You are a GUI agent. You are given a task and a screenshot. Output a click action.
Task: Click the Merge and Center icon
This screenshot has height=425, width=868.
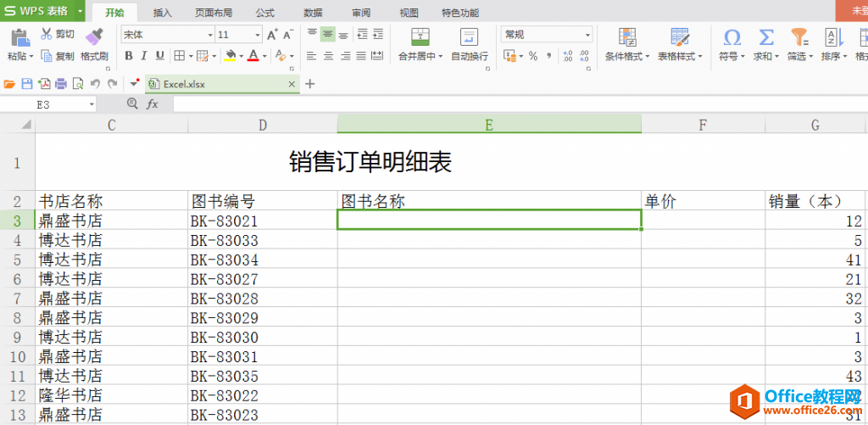click(x=420, y=37)
